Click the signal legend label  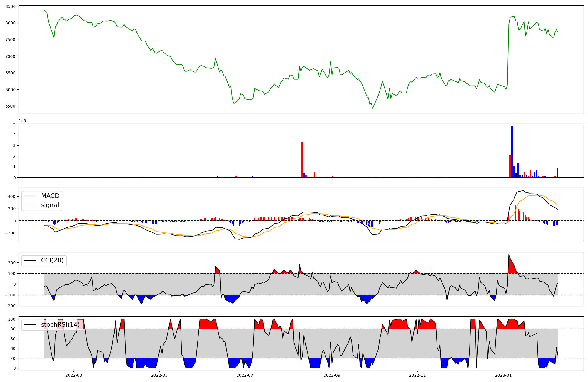(50, 205)
